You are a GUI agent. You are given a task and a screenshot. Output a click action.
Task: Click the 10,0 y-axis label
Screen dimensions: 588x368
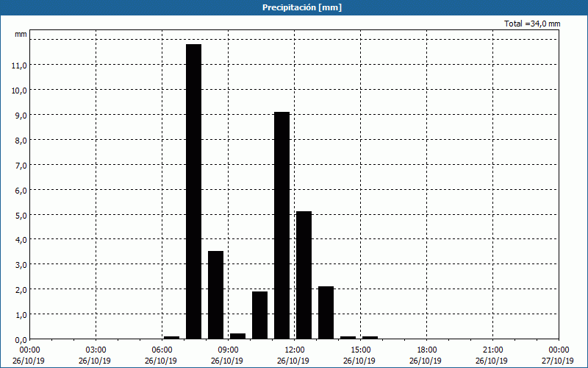pyautogui.click(x=19, y=91)
